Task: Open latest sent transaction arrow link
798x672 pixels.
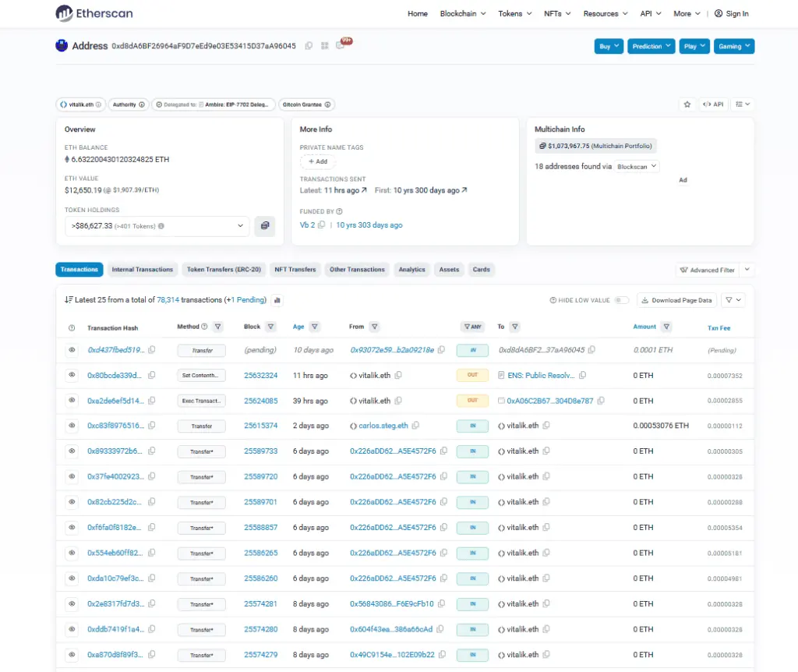Action: (364, 190)
